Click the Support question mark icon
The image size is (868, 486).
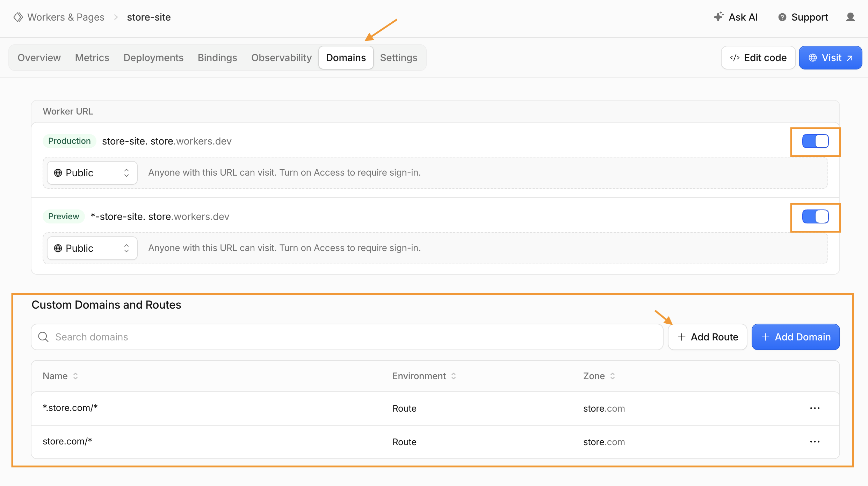click(782, 17)
